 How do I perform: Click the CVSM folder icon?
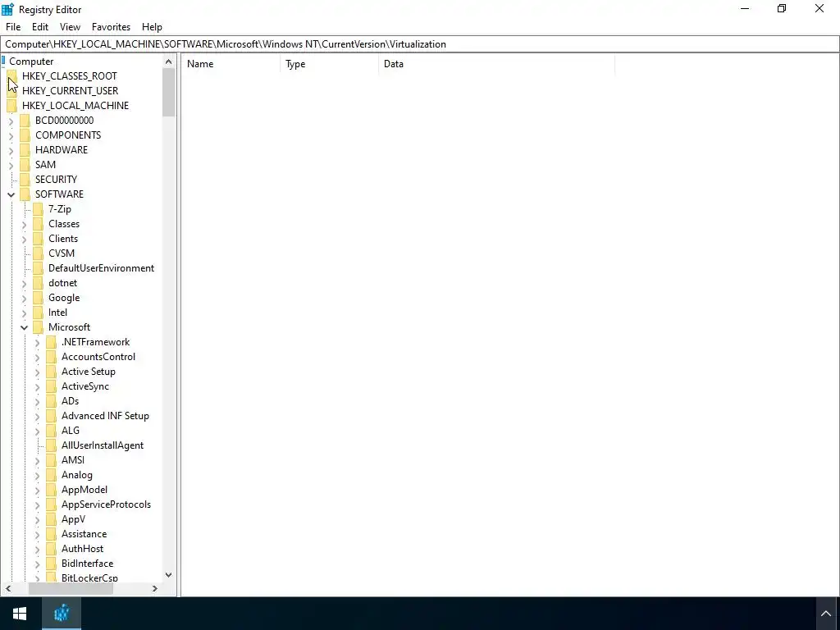pyautogui.click(x=38, y=253)
